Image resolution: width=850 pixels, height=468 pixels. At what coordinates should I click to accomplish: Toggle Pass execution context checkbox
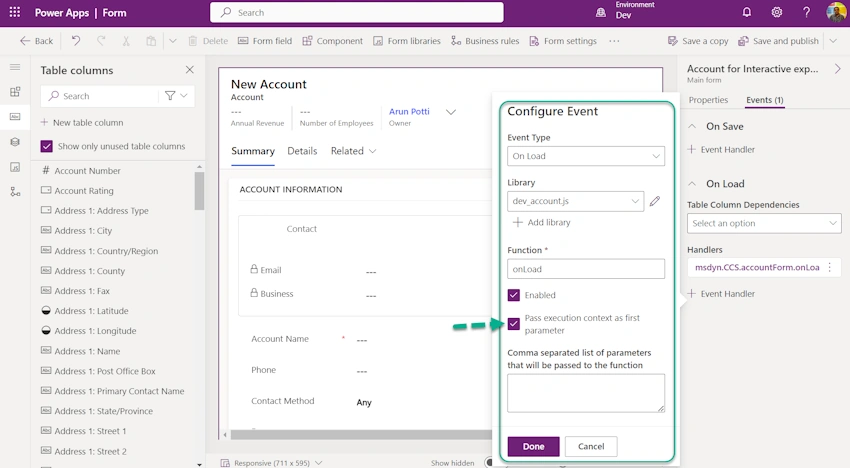pos(513,324)
